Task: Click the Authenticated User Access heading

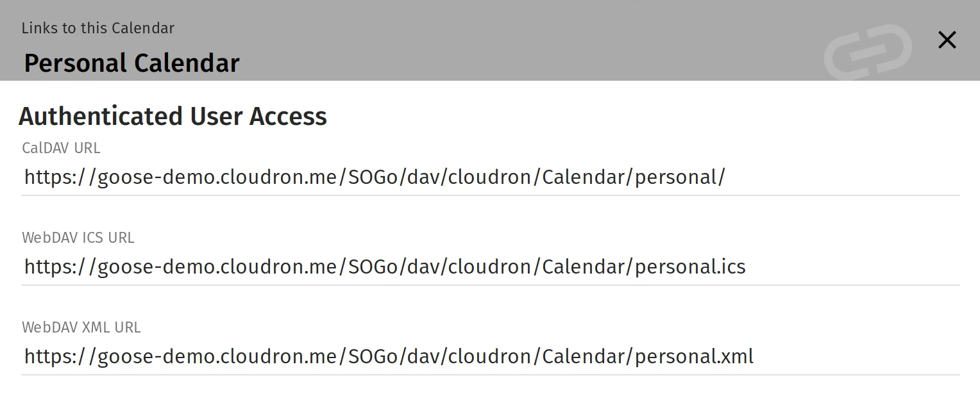Action: (173, 116)
